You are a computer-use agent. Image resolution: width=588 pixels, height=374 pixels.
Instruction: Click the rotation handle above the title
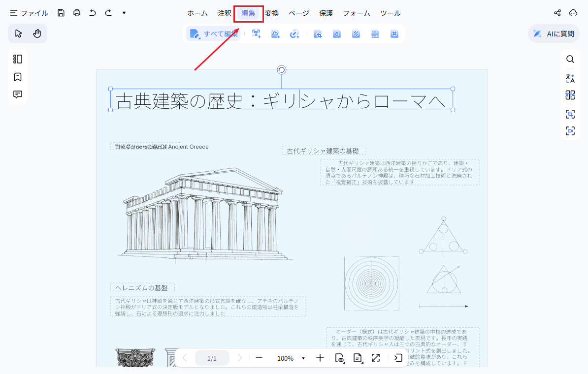(x=282, y=70)
